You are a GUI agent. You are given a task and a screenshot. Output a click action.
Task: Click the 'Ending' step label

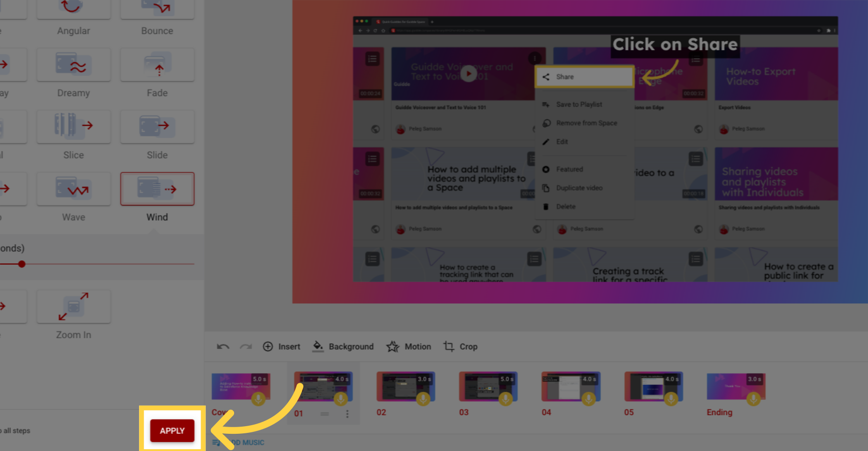point(719,412)
